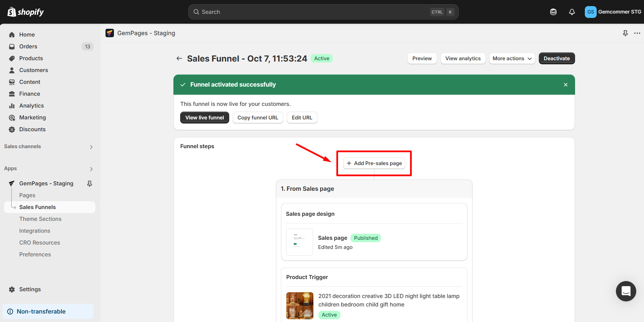The height and width of the screenshot is (322, 644).
Task: Select the Discounts icon
Action: [x=11, y=129]
